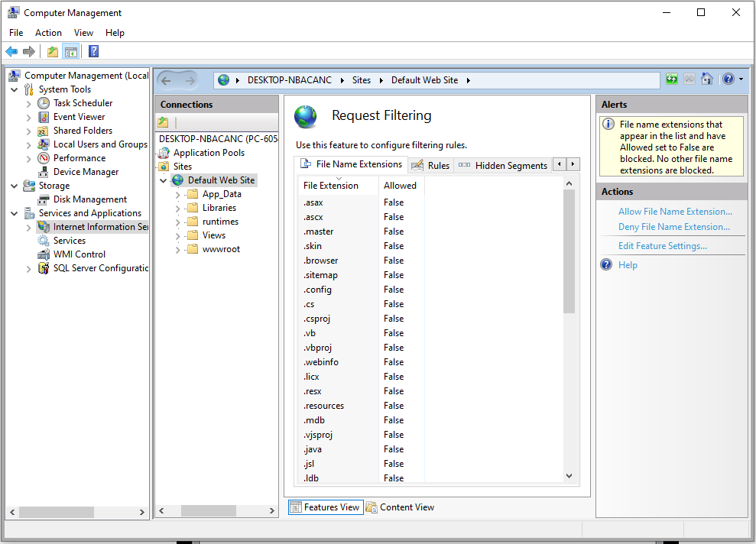Sort by File Extension column header
This screenshot has width=756, height=544.
(x=338, y=186)
